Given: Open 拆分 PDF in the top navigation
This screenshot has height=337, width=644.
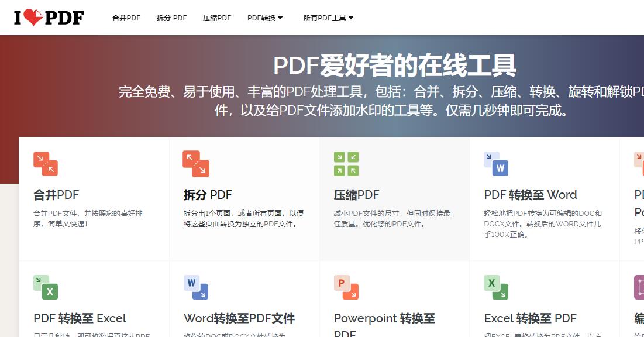Looking at the screenshot, I should [x=172, y=18].
